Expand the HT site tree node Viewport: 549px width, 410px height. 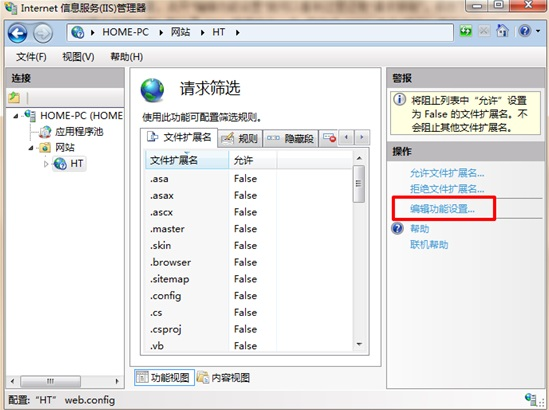click(x=46, y=164)
